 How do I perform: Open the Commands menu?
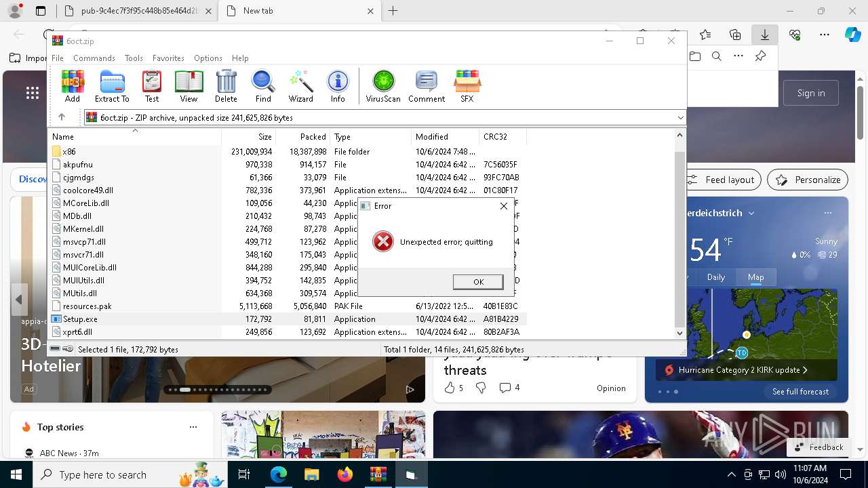94,58
